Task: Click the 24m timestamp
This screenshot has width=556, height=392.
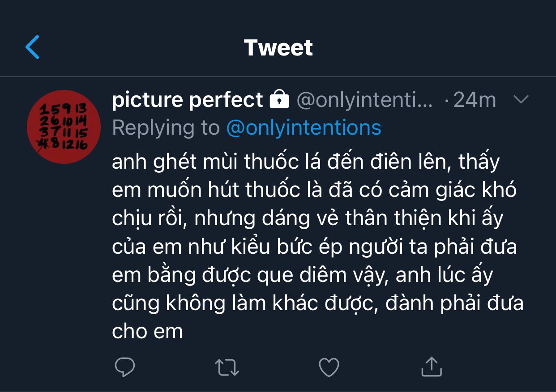Action: pos(474,100)
